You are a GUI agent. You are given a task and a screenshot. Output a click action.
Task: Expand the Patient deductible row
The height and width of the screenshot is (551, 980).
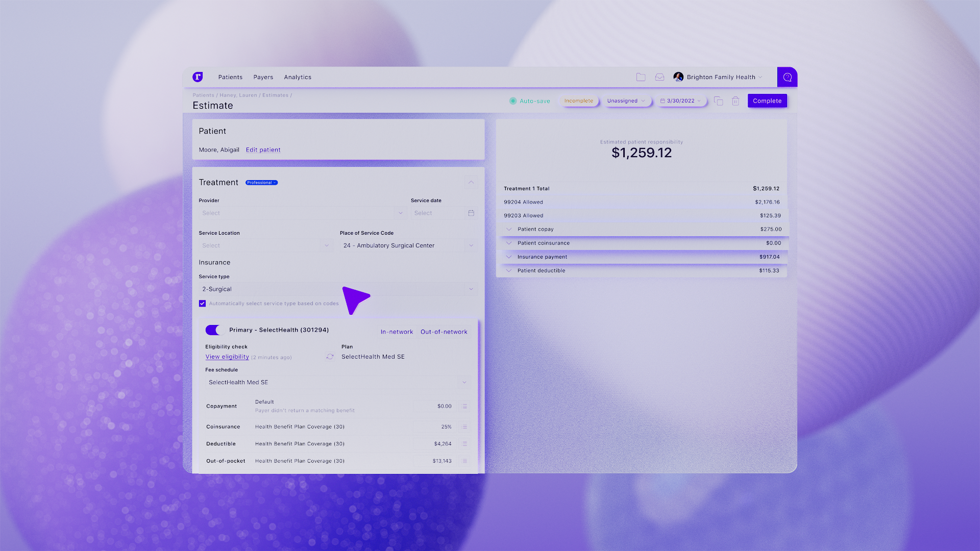(x=508, y=270)
